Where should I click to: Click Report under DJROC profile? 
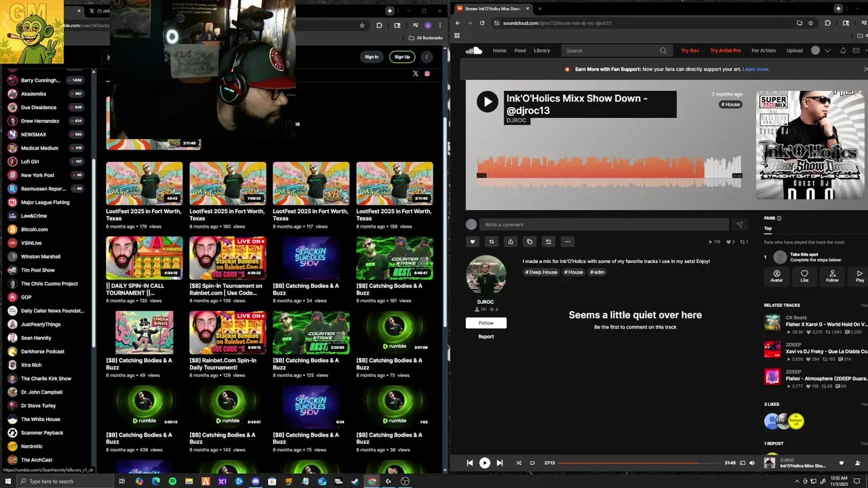pyautogui.click(x=486, y=337)
